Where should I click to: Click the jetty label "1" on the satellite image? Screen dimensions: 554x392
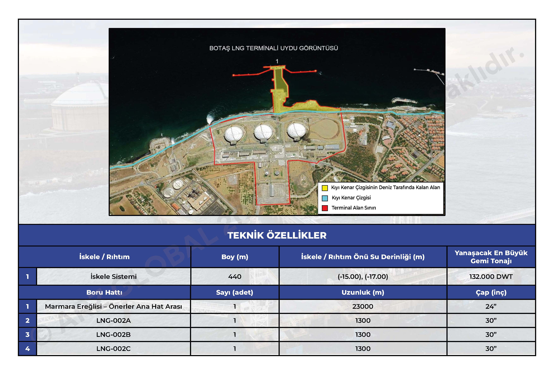click(277, 61)
